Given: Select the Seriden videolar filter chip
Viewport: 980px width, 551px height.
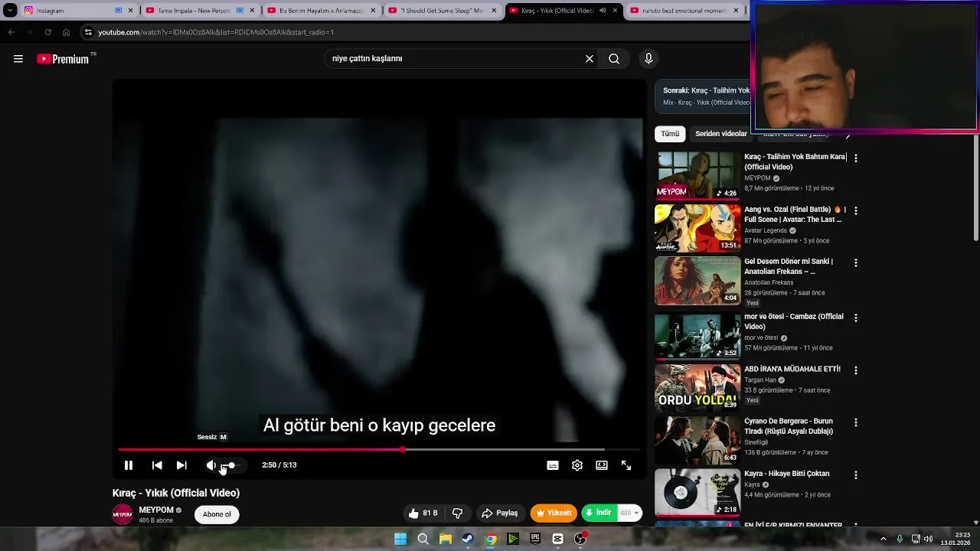Looking at the screenshot, I should click(720, 134).
